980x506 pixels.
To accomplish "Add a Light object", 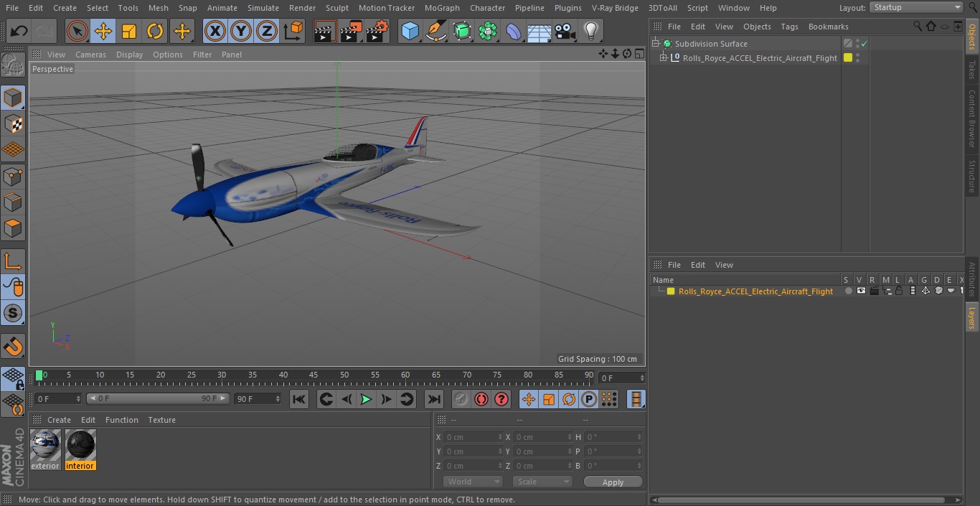I will tap(590, 31).
